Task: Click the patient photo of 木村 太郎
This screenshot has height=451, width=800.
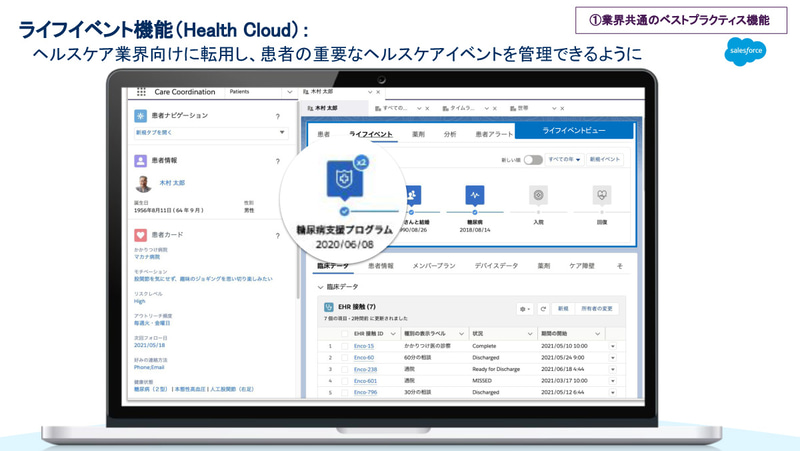Action: (144, 184)
